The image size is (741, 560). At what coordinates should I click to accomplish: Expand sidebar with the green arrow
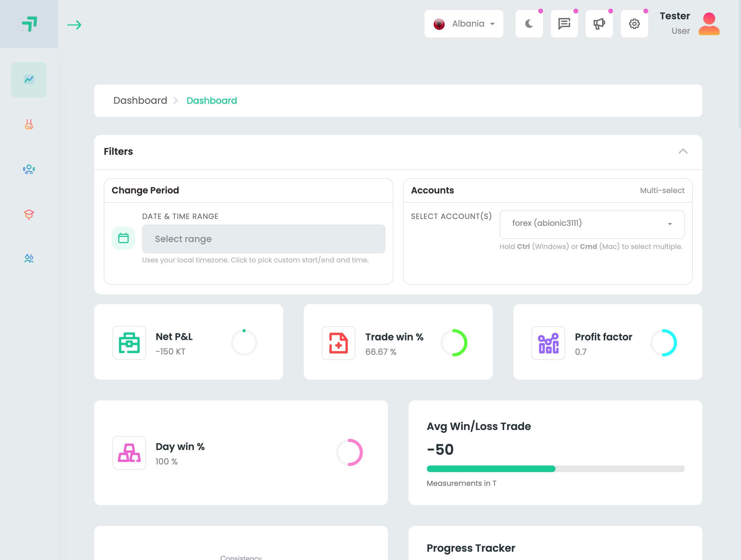click(x=74, y=25)
